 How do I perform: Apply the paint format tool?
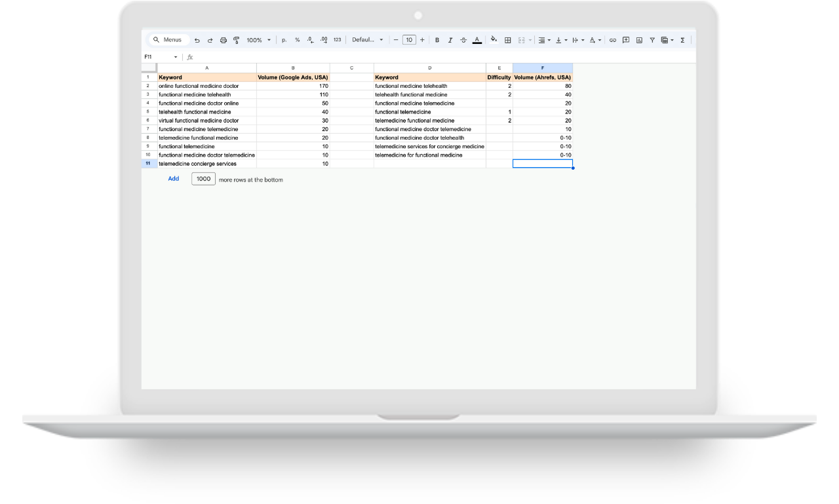[x=236, y=40]
